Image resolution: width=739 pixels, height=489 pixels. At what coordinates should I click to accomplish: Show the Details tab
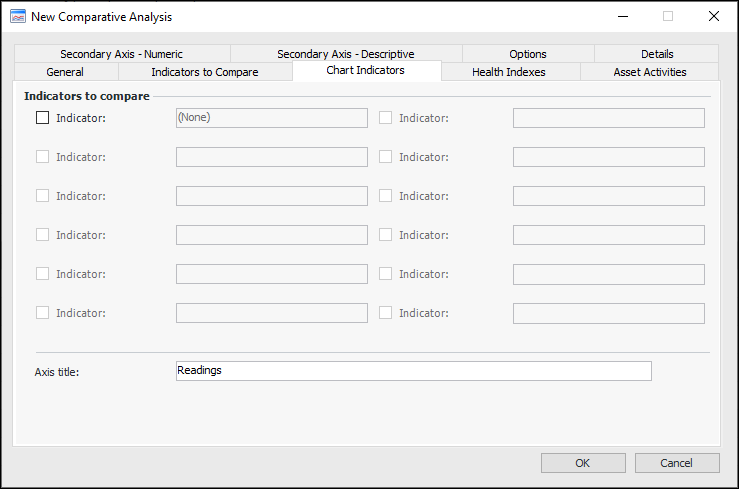(x=657, y=54)
